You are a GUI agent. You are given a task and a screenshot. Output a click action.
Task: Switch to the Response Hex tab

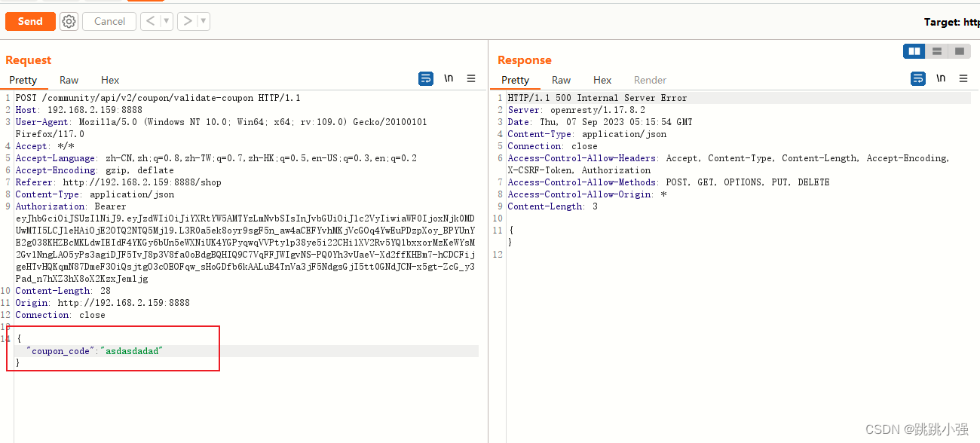(602, 80)
